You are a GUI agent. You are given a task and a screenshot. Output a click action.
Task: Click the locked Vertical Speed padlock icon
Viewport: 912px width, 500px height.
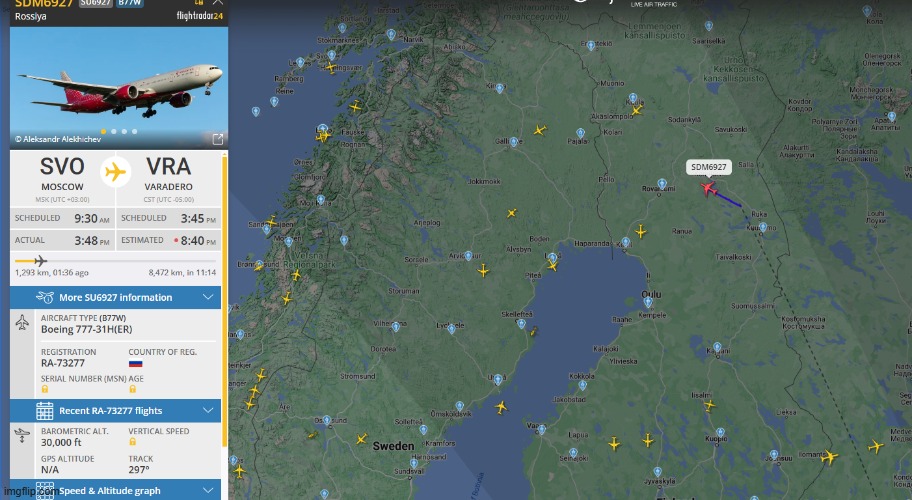click(x=133, y=443)
